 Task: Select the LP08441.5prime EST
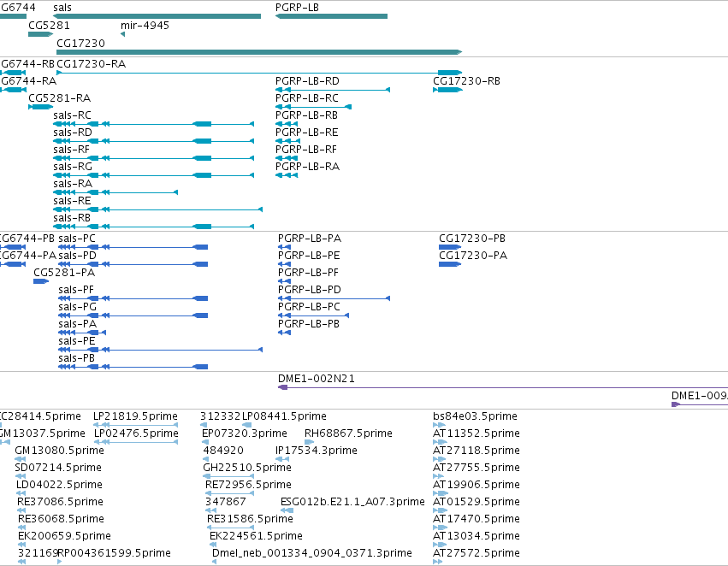click(247, 425)
